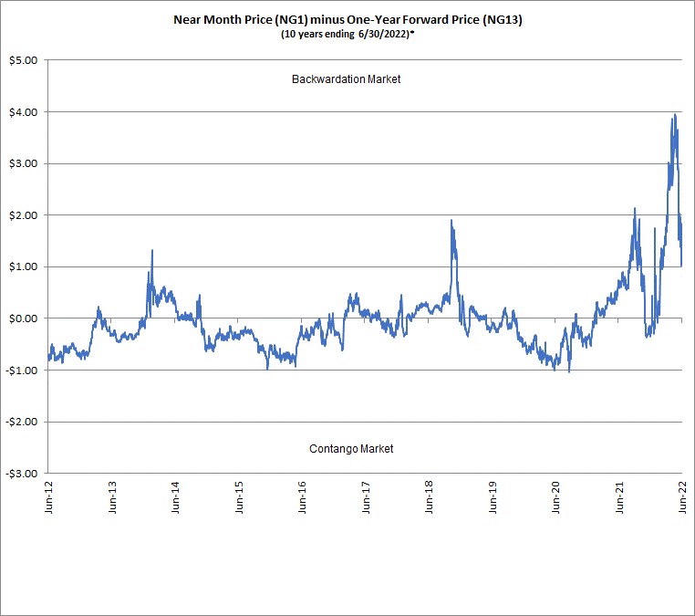The image size is (695, 616).
Task: Click the early-2014 spike above $1.00
Action: (x=152, y=251)
